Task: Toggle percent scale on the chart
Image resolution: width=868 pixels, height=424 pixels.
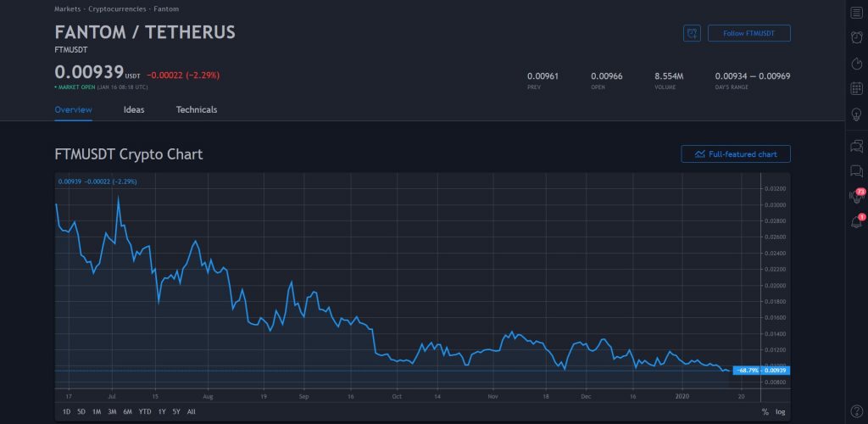Action: [x=765, y=412]
